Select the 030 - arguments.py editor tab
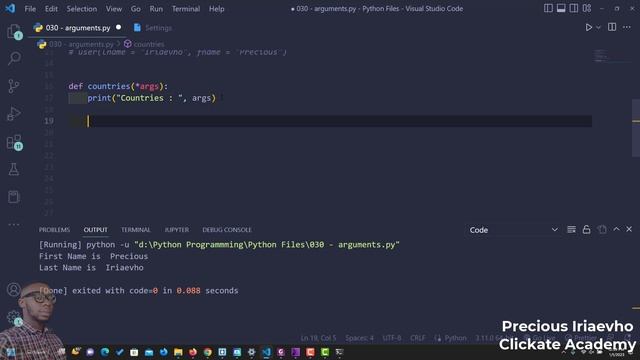Image resolution: width=640 pixels, height=360 pixels. pyautogui.click(x=78, y=28)
